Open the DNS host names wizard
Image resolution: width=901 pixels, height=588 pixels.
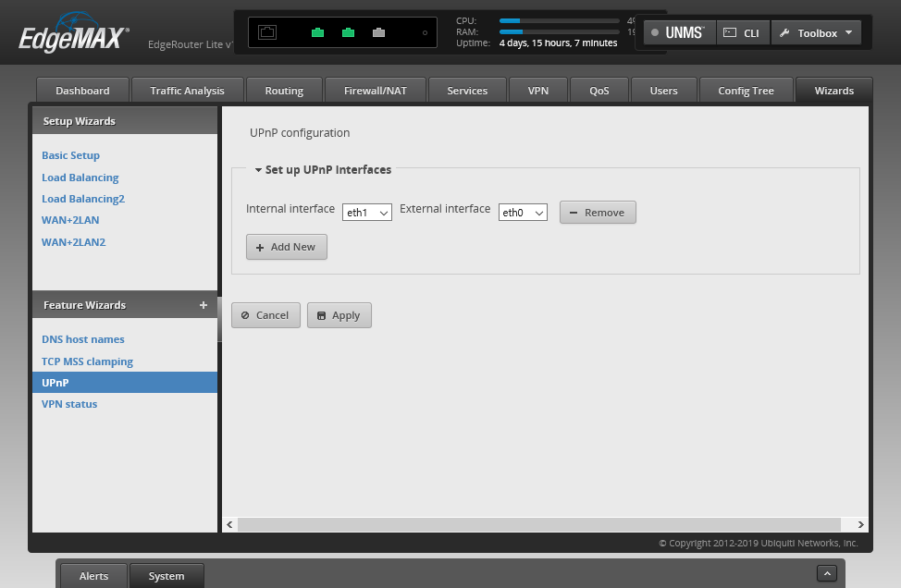coord(83,339)
